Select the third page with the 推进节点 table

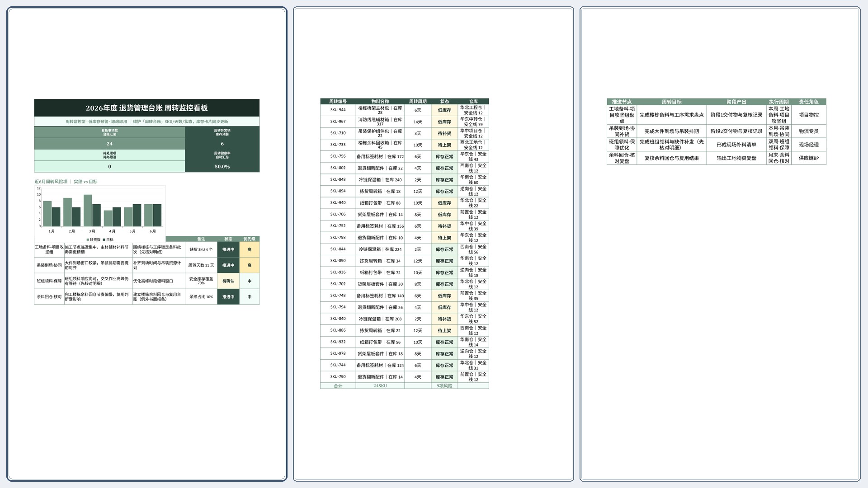(720, 244)
